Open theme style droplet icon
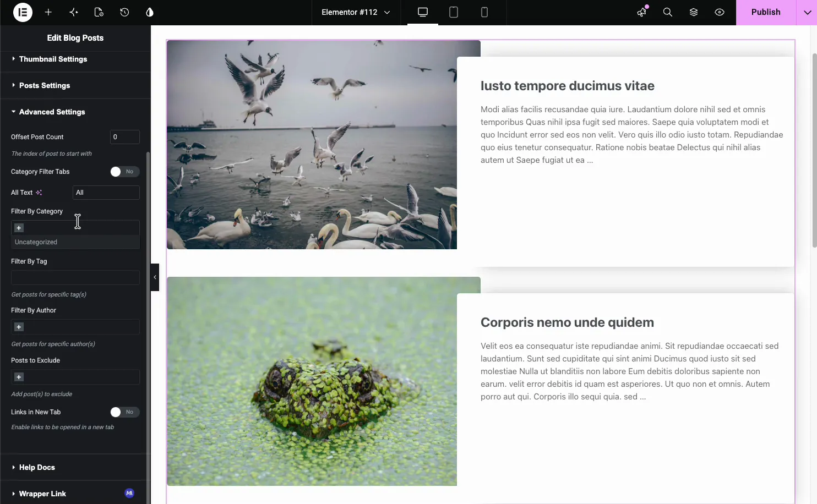This screenshot has width=817, height=504. [150, 12]
